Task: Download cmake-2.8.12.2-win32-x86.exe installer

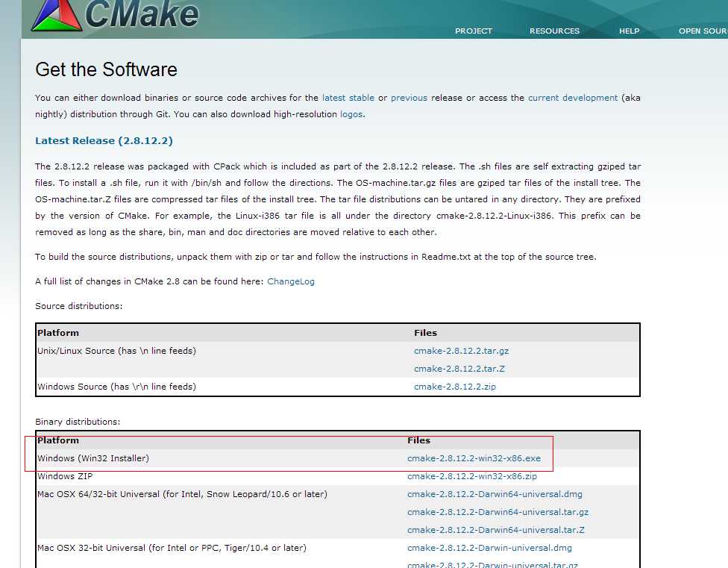Action: tap(474, 458)
